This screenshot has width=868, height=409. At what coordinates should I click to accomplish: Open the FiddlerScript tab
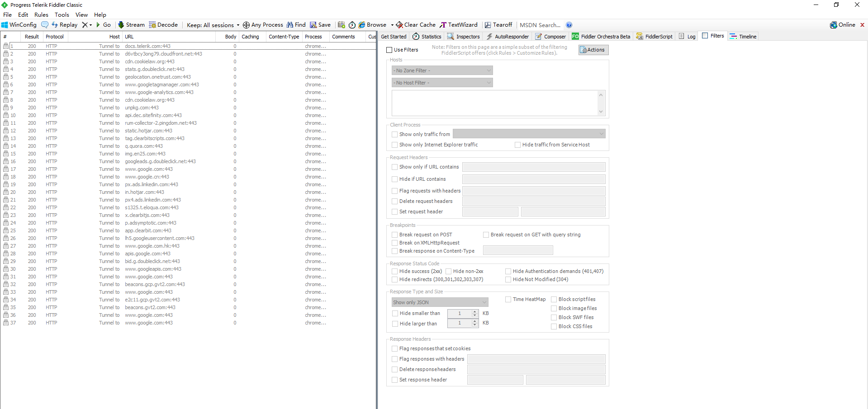click(x=655, y=37)
